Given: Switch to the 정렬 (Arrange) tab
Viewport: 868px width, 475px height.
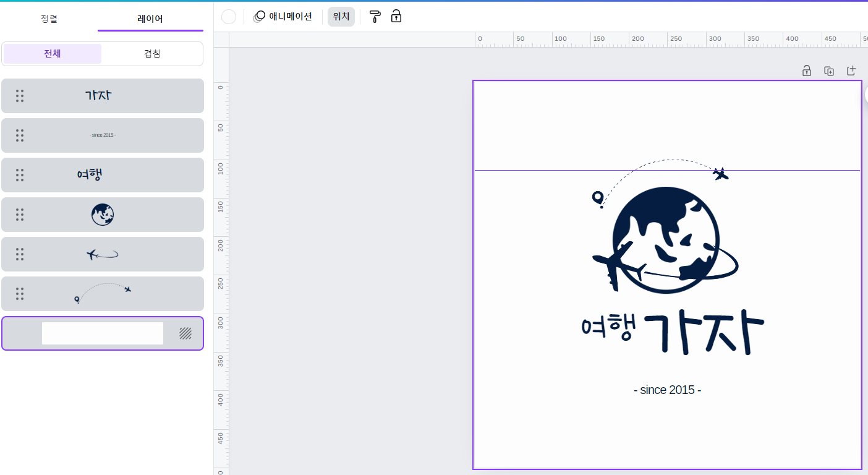Looking at the screenshot, I should [x=49, y=19].
